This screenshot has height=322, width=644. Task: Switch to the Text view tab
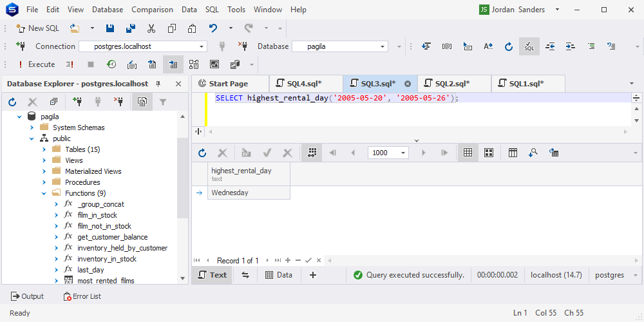[212, 275]
